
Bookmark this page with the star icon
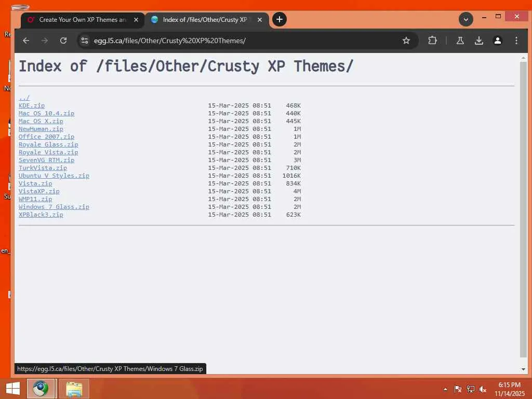coord(406,41)
